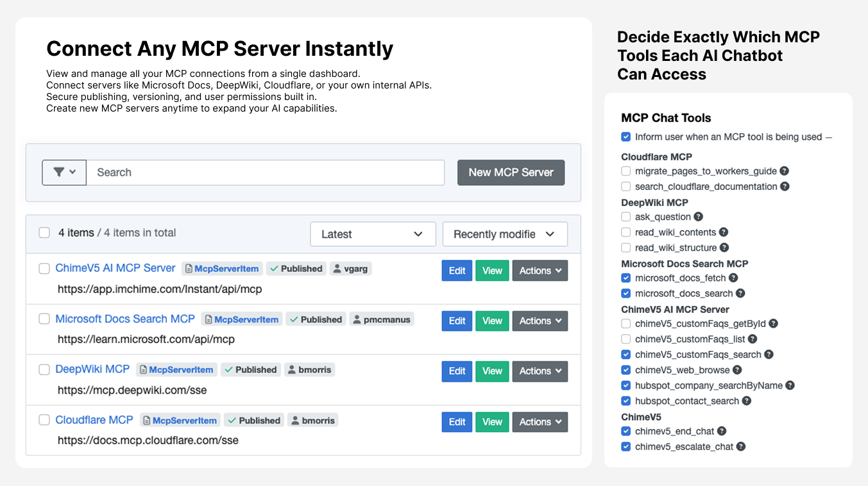Image resolution: width=868 pixels, height=486 pixels.
Task: Expand Actions for ChimeV5 AI MCP Server
Action: (540, 271)
